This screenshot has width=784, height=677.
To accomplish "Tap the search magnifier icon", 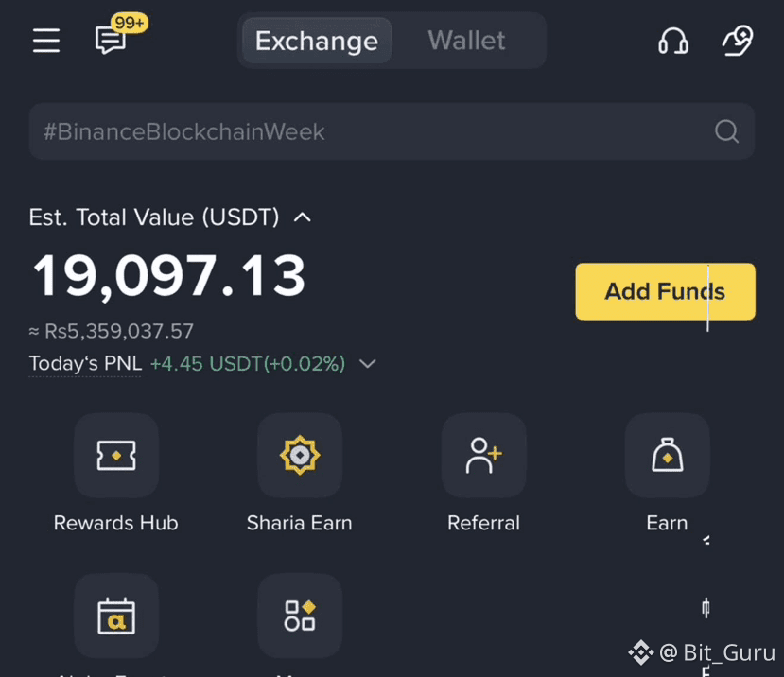I will [726, 131].
